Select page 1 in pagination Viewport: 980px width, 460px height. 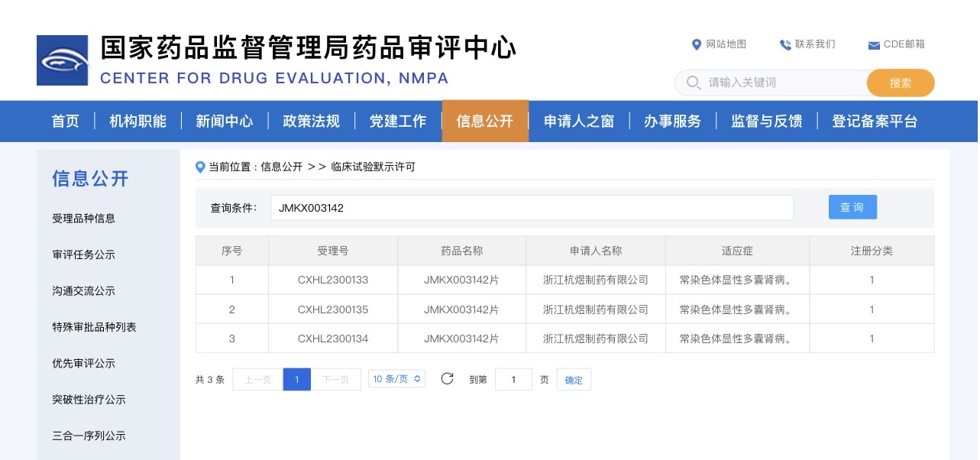click(x=296, y=380)
